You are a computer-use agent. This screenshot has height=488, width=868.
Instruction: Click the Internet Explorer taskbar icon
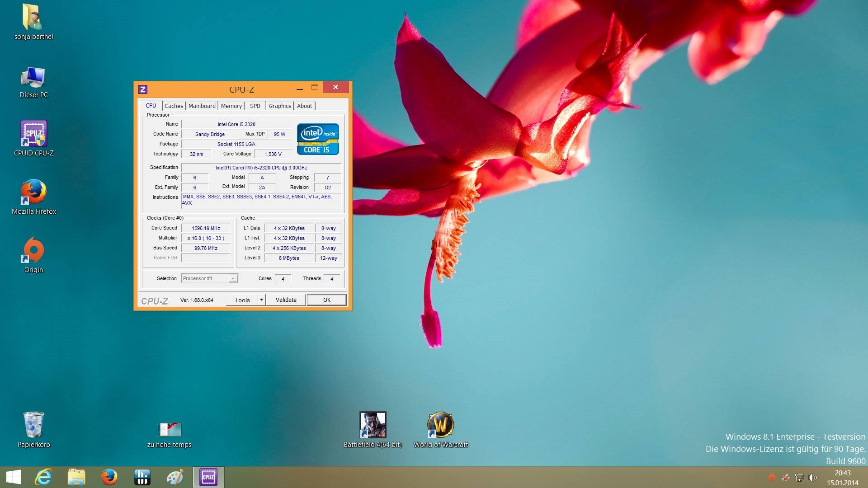[43, 477]
